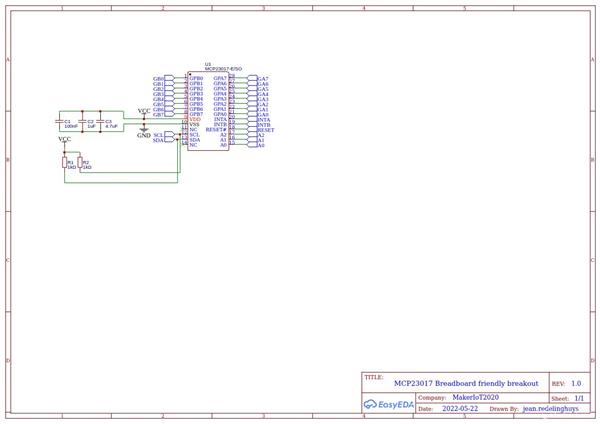Click the 'Company:' field label
The width and height of the screenshot is (600, 424).
click(x=432, y=398)
